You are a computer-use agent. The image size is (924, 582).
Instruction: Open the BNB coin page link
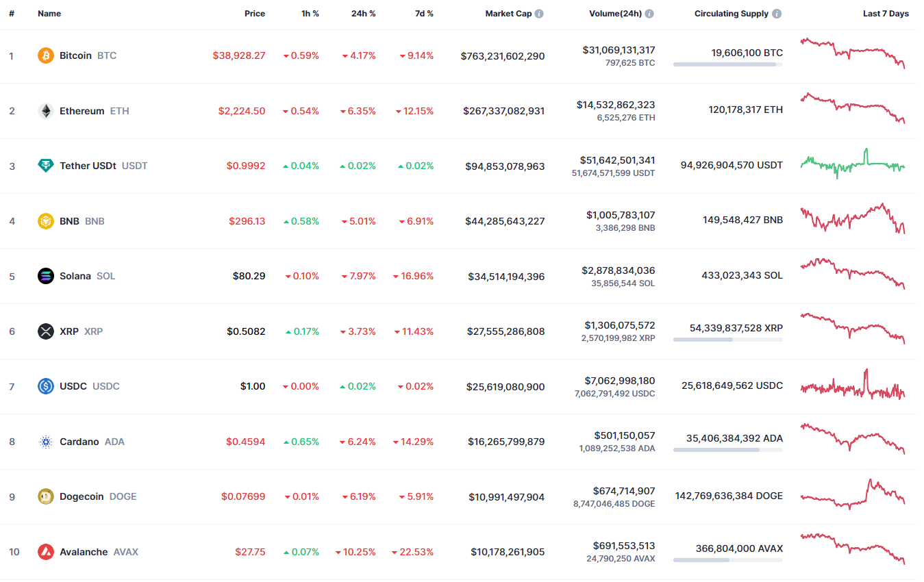[x=82, y=221]
